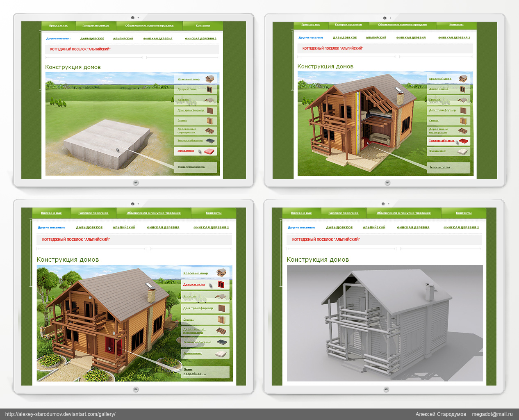Click red heating mat icon beside Теплоснабжение on cutaway house screen
519x420 pixels.
click(x=463, y=141)
